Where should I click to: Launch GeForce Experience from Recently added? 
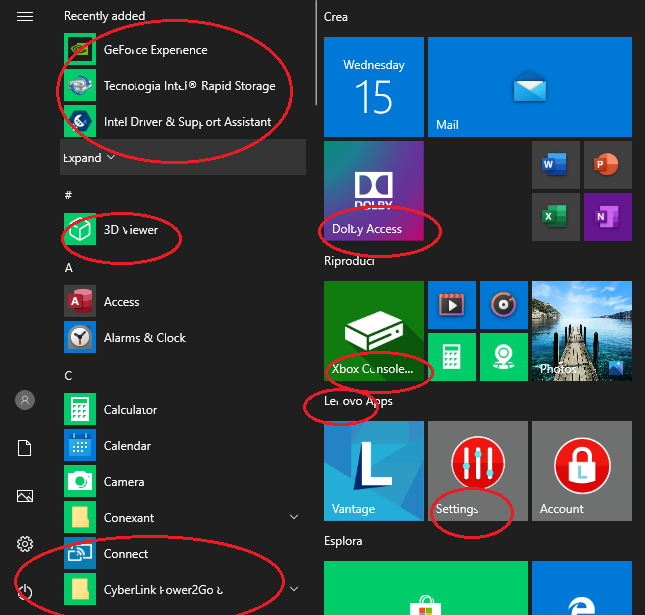coord(183,50)
